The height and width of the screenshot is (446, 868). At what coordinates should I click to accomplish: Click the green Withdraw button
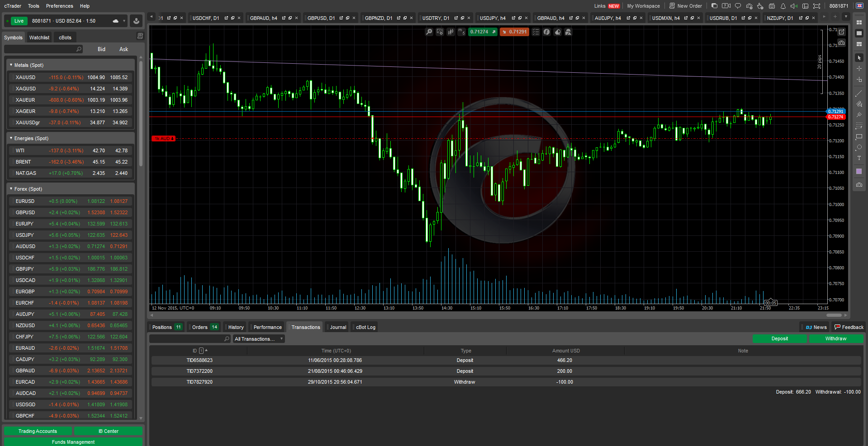click(836, 338)
